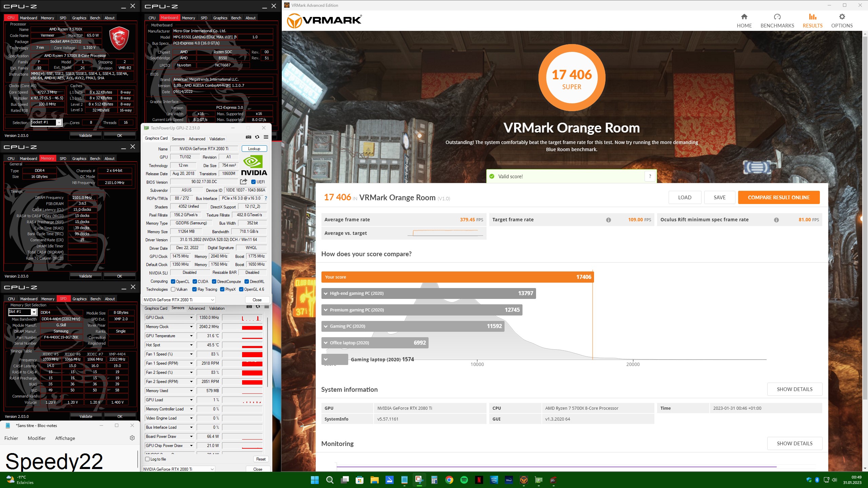Screen dimensions: 868x488
Task: Open GPU Clock sensor dropdown arrow
Action: [x=191, y=318]
